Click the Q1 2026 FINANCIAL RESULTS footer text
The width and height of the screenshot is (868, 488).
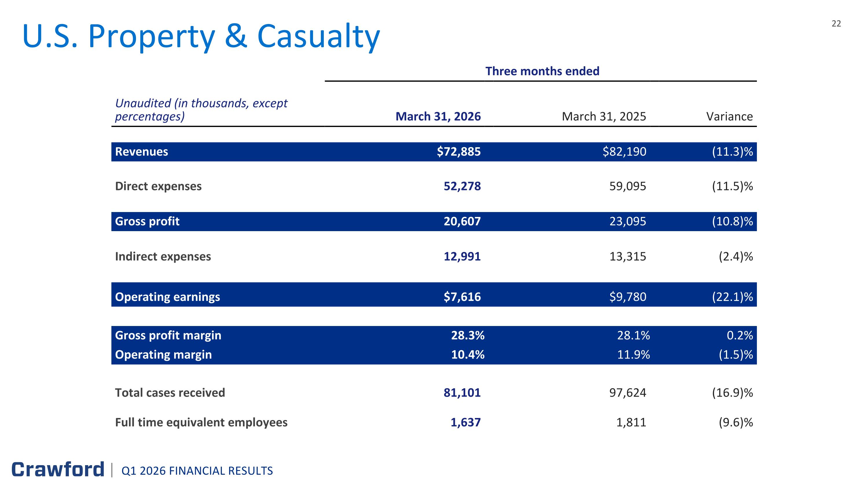197,471
